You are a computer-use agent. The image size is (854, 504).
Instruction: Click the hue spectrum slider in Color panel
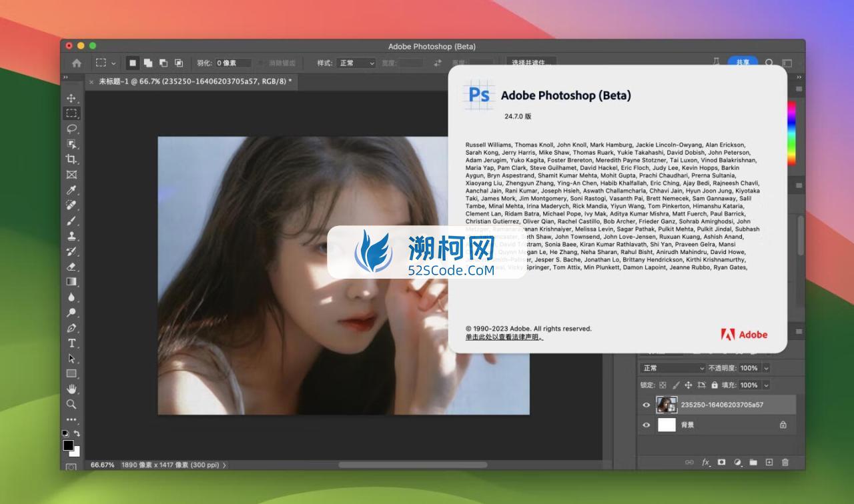[x=791, y=133]
